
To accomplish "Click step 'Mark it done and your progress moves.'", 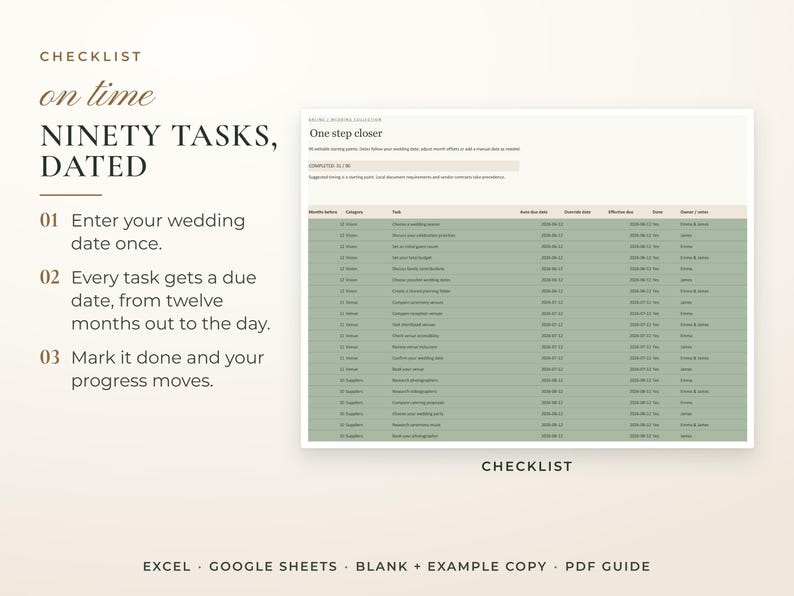I will 167,369.
